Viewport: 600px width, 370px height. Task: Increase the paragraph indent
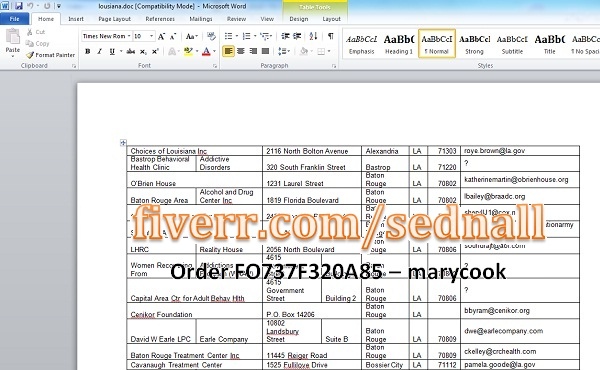tap(297, 36)
